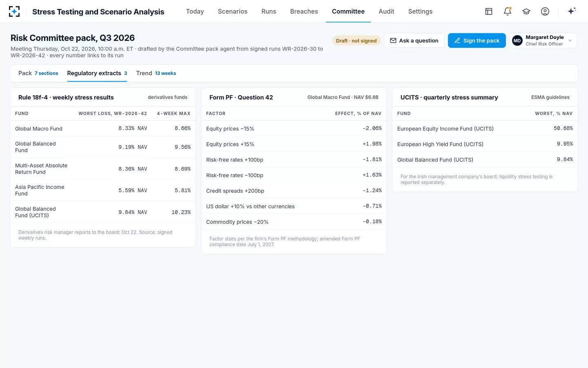Click Rule 18f-4 weekly stress results heading
This screenshot has height=368, width=588.
(x=66, y=97)
